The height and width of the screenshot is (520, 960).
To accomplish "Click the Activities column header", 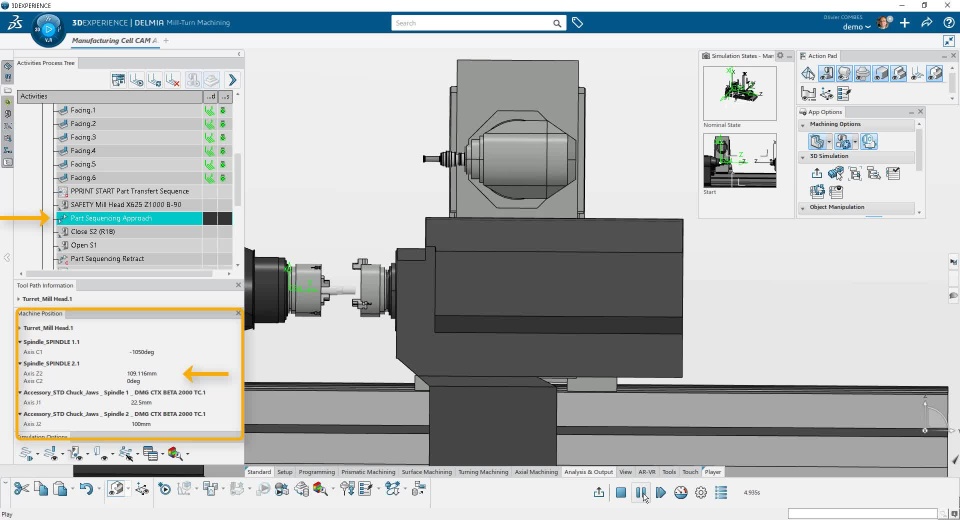I will coord(110,96).
